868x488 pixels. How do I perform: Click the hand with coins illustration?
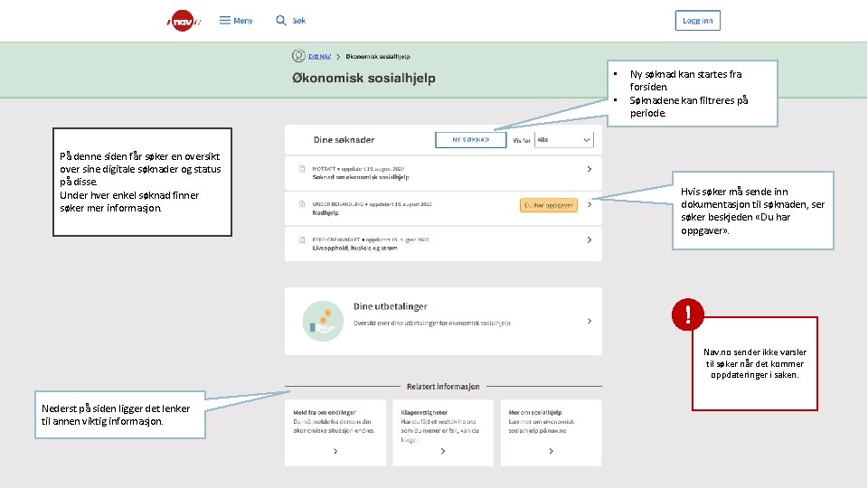pyautogui.click(x=323, y=321)
